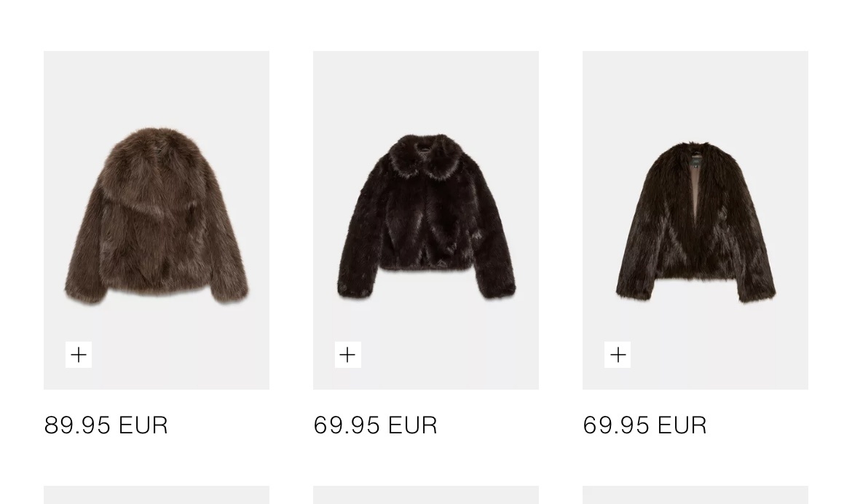This screenshot has height=504, width=852.
Task: Click the plus icon on the 89.95 EUR jacket
Action: (78, 355)
